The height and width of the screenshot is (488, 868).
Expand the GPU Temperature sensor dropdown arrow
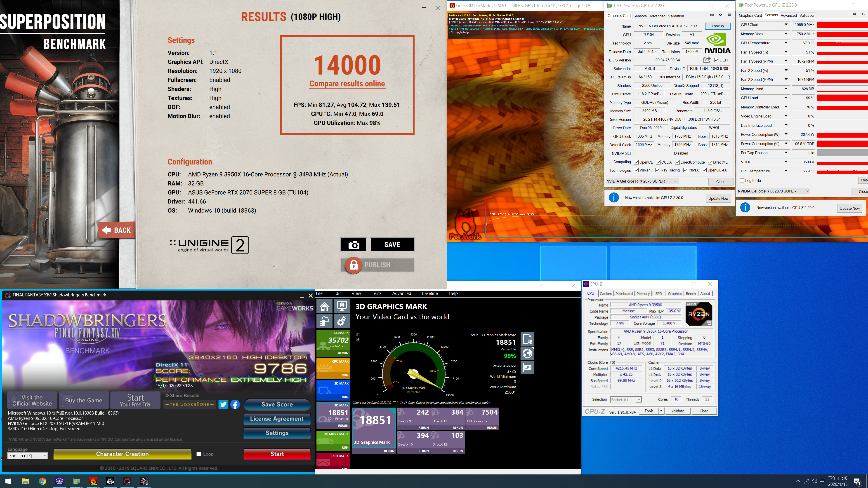click(x=786, y=43)
